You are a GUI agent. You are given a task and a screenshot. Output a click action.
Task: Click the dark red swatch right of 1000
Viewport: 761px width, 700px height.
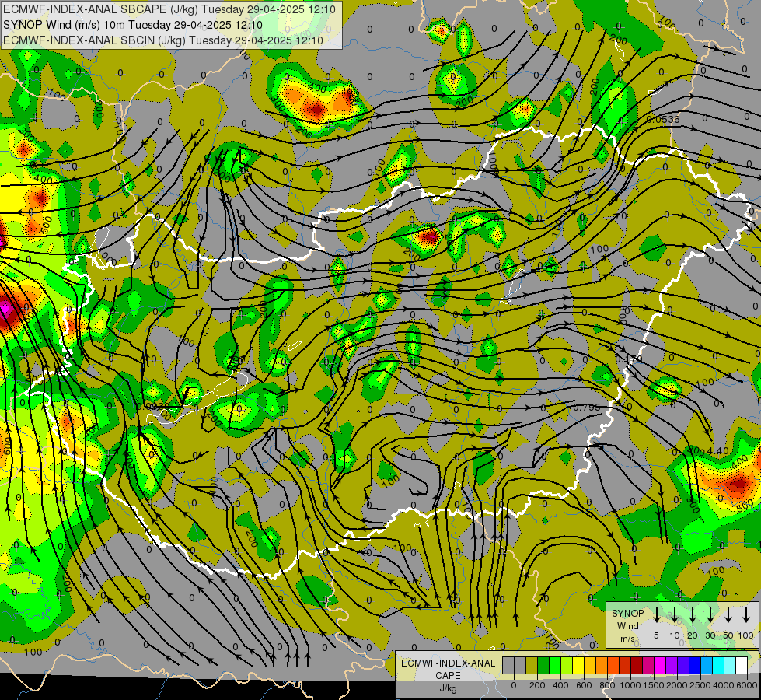(637, 665)
